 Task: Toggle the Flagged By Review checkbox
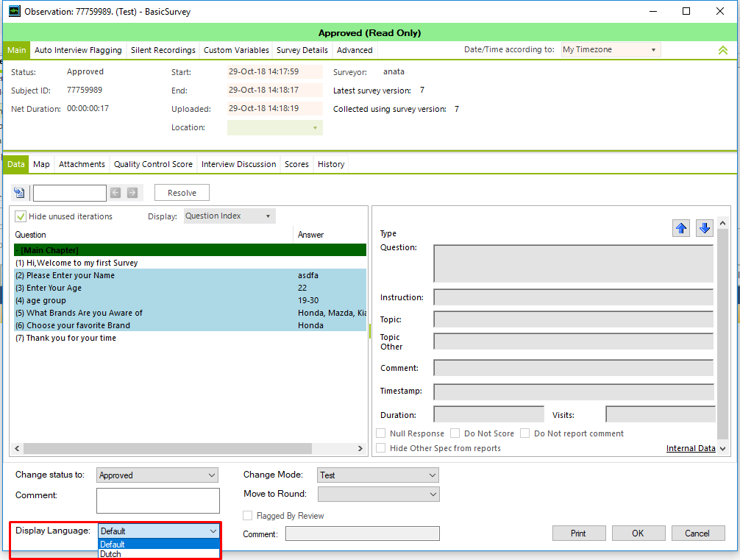point(247,516)
